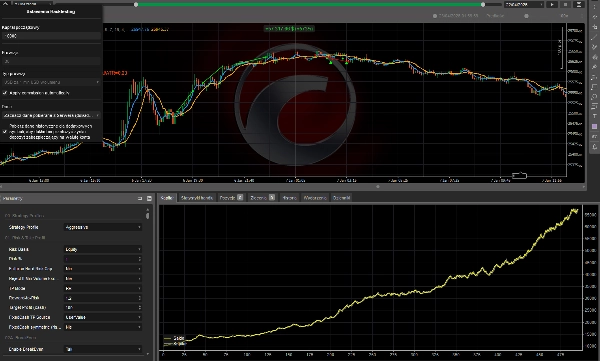
Task: Switch to the Wydarzenia tab
Action: pyautogui.click(x=315, y=198)
